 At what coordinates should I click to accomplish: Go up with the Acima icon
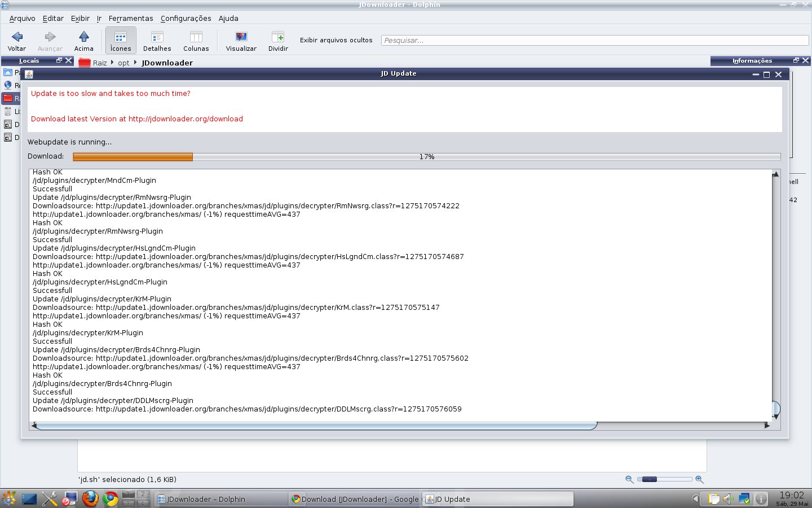84,37
